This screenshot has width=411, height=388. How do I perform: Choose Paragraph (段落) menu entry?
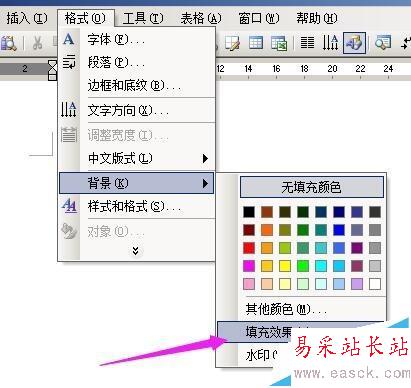(137, 62)
